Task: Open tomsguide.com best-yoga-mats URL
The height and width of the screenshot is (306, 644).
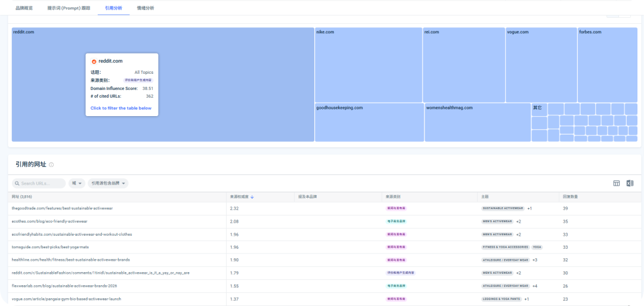Action: click(50, 247)
